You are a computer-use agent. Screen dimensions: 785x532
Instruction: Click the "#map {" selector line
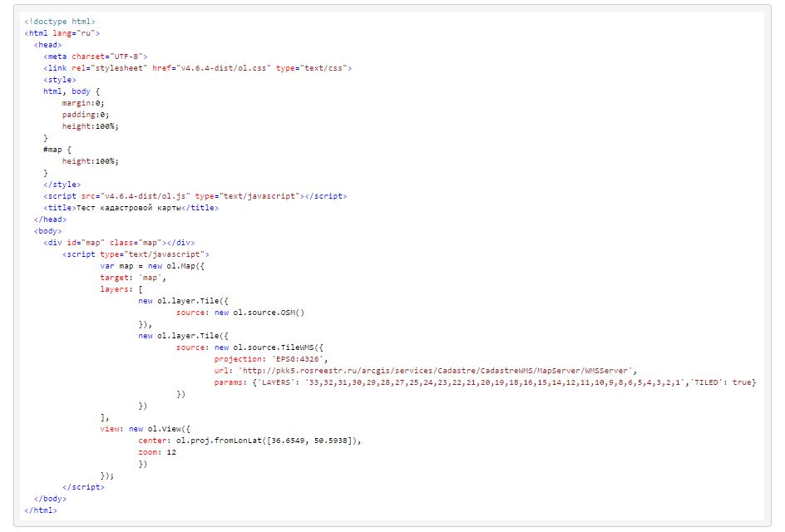(x=57, y=150)
